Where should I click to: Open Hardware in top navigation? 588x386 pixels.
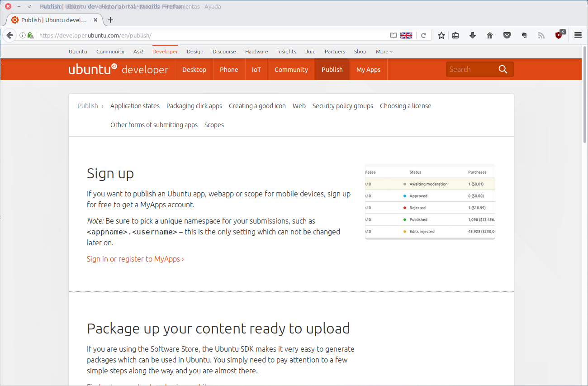tap(256, 52)
